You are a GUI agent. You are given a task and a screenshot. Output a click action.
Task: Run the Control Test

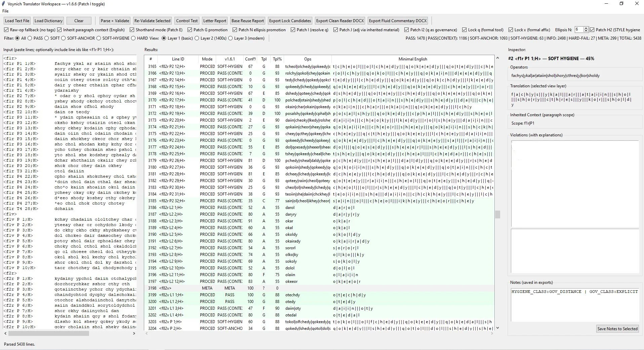click(187, 20)
